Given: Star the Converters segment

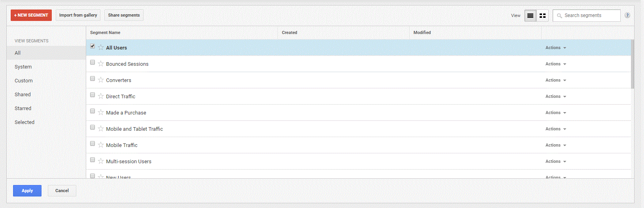Looking at the screenshot, I should (101, 80).
